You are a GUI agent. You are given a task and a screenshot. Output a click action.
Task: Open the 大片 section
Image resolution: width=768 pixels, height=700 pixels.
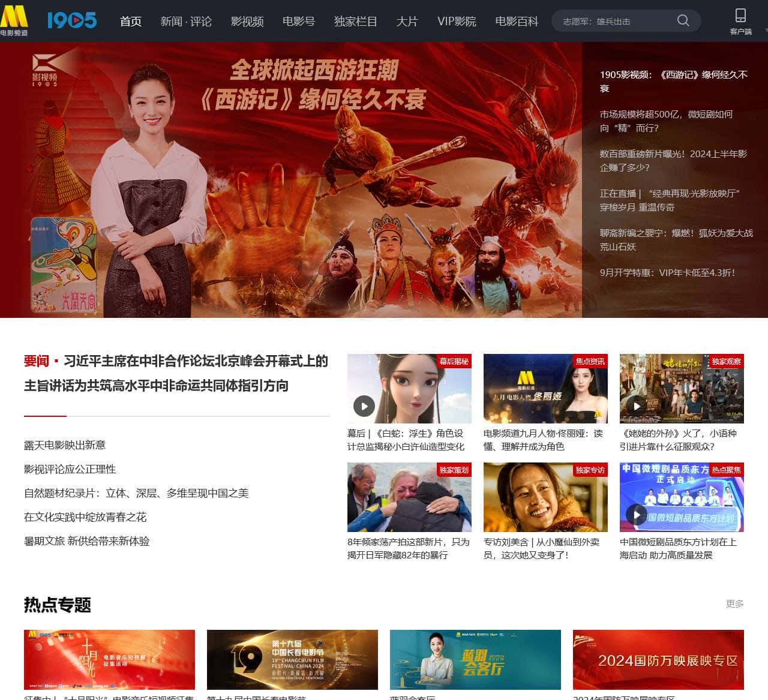click(407, 22)
